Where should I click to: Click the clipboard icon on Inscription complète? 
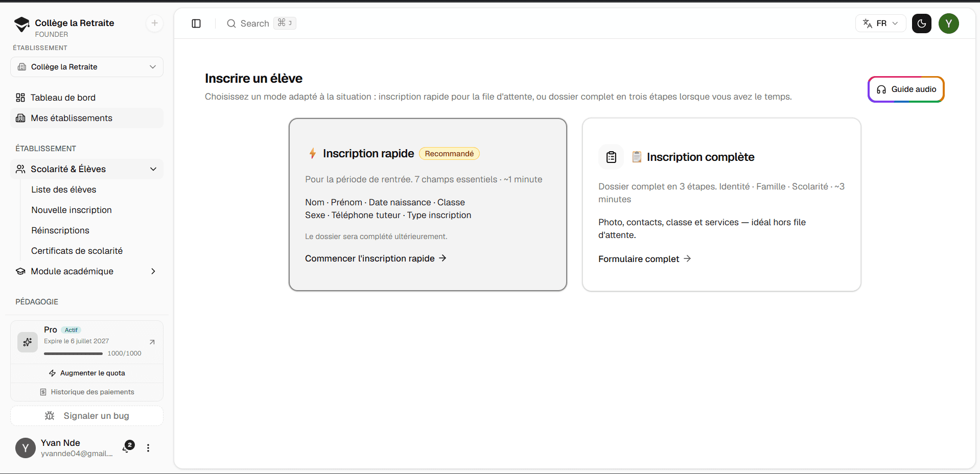point(611,157)
